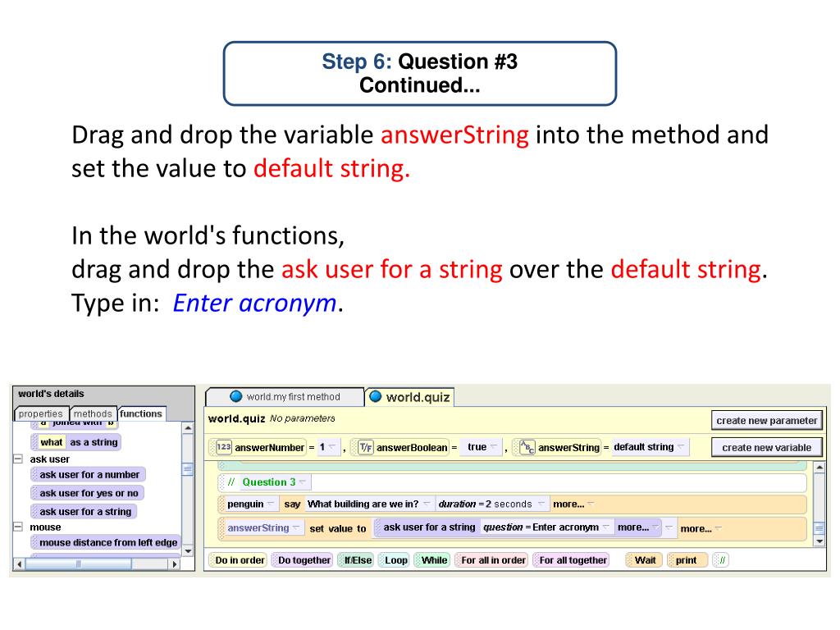Image resolution: width=840 pixels, height=630 pixels.
Task: Collapse the 'ask user' function group
Action: pyautogui.click(x=18, y=459)
